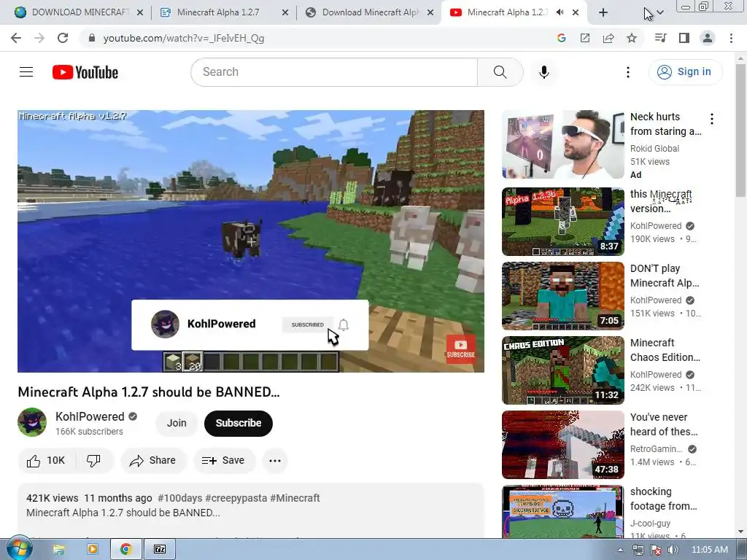Go to YouTube home via logo
Image resolution: width=747 pixels, height=560 pixels.
tap(85, 72)
